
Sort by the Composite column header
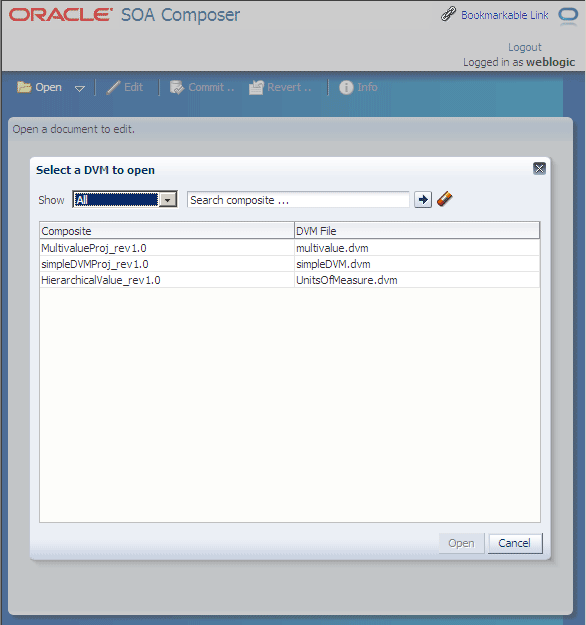coord(167,231)
